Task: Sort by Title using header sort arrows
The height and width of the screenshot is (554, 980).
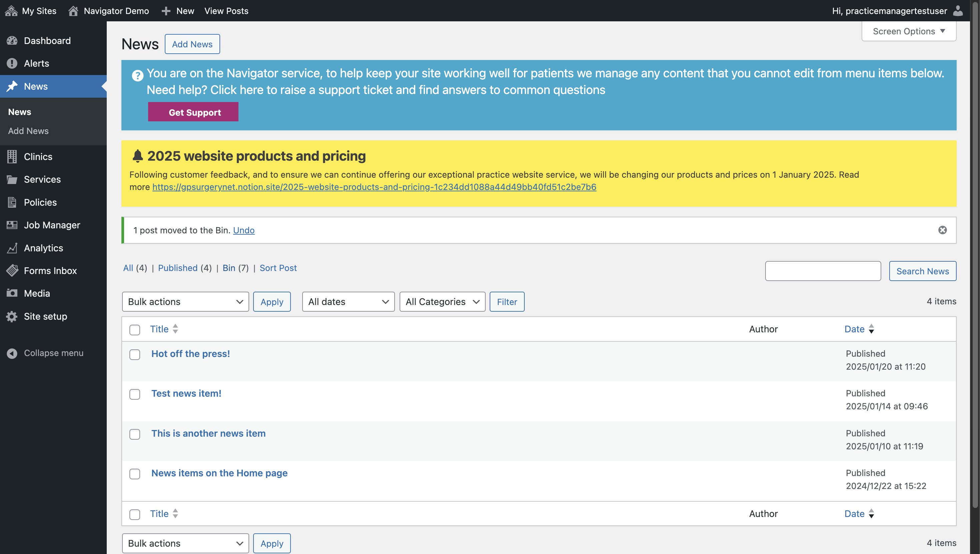Action: [x=175, y=329]
